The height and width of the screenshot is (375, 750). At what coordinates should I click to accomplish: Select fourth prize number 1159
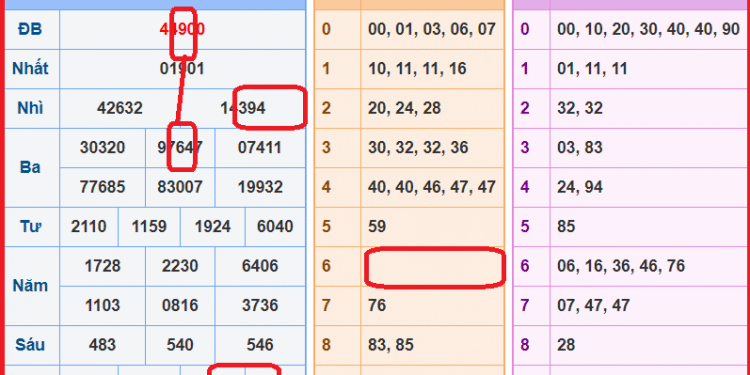click(149, 226)
